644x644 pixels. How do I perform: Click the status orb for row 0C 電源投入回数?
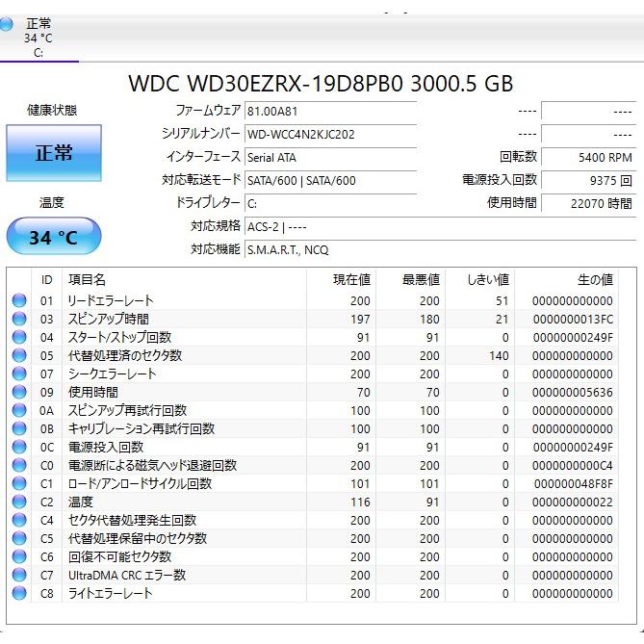(19, 447)
